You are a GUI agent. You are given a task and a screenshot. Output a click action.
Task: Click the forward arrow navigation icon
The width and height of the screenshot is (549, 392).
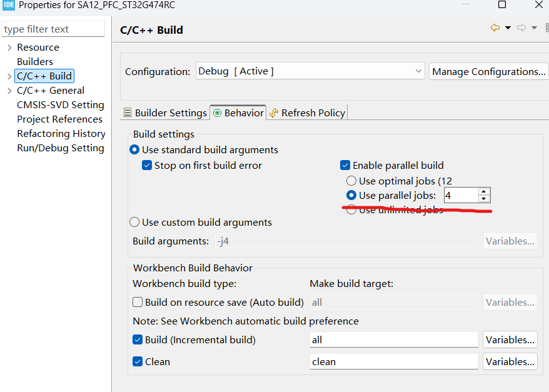521,27
